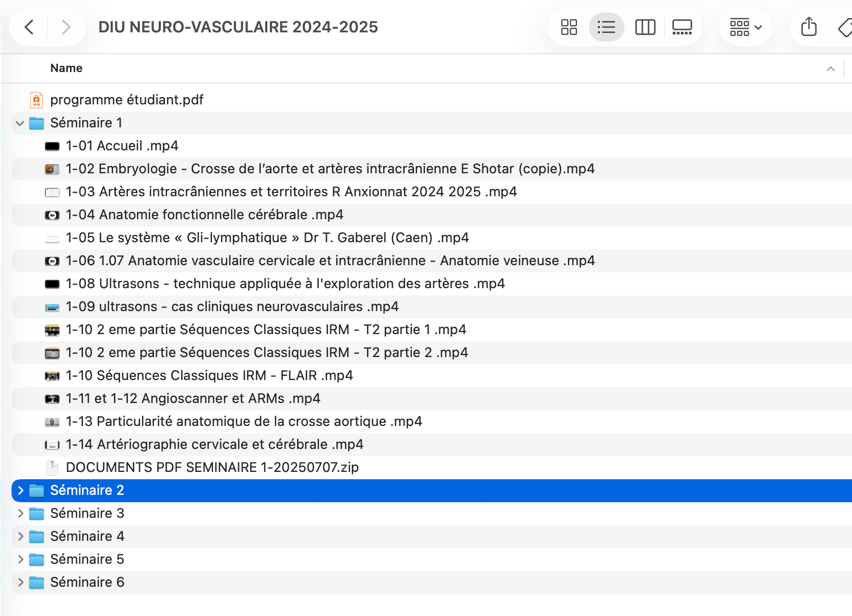Select the Séminaire 4 folder icon
The height and width of the screenshot is (616, 852).
coord(37,537)
